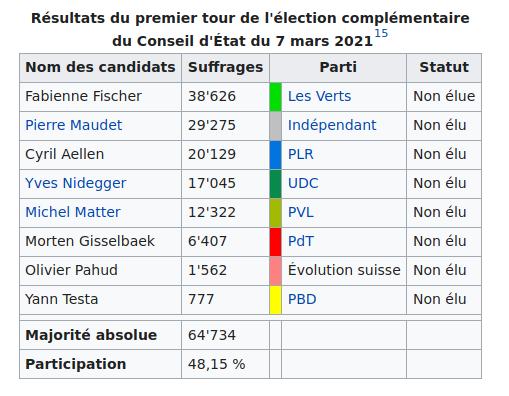Click the blue PLR color swatch

point(276,155)
